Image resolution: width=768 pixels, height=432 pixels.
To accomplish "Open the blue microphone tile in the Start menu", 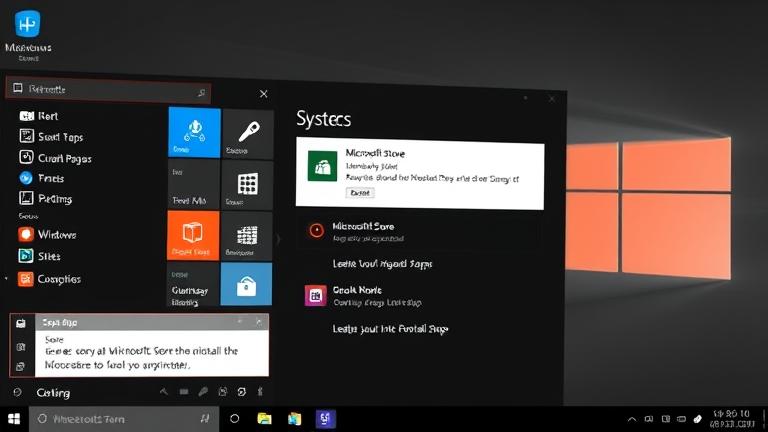I will 194,132.
